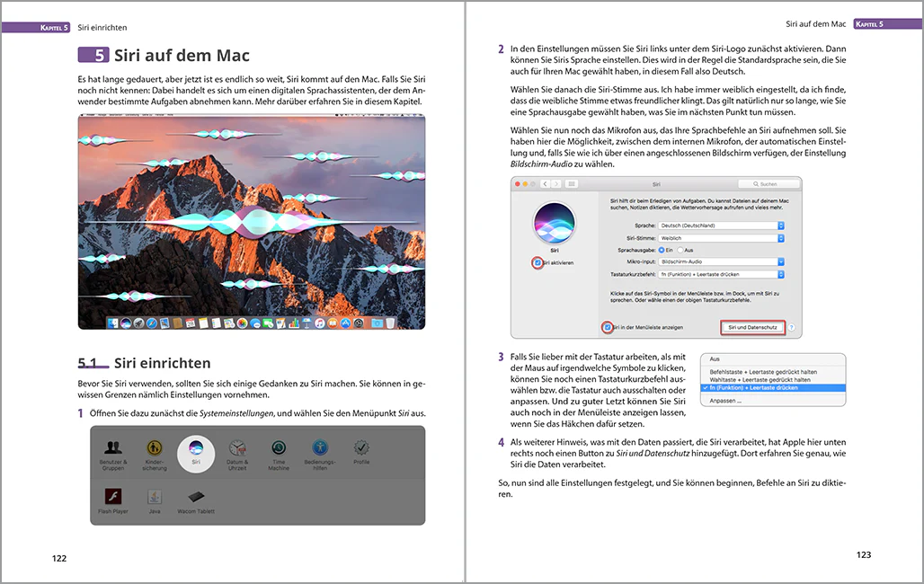This screenshot has width=924, height=584.
Task: Open Flash Player preference pane
Action: (113, 501)
